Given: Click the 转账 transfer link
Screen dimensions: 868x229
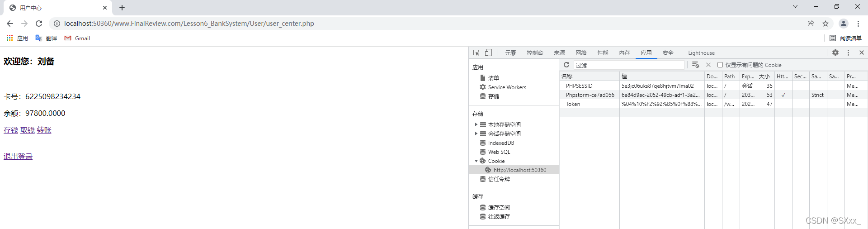Looking at the screenshot, I should tap(44, 130).
